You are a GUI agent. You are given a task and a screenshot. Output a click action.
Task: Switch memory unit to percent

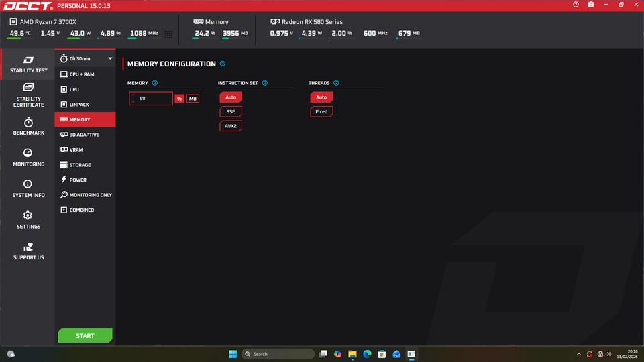click(x=180, y=99)
